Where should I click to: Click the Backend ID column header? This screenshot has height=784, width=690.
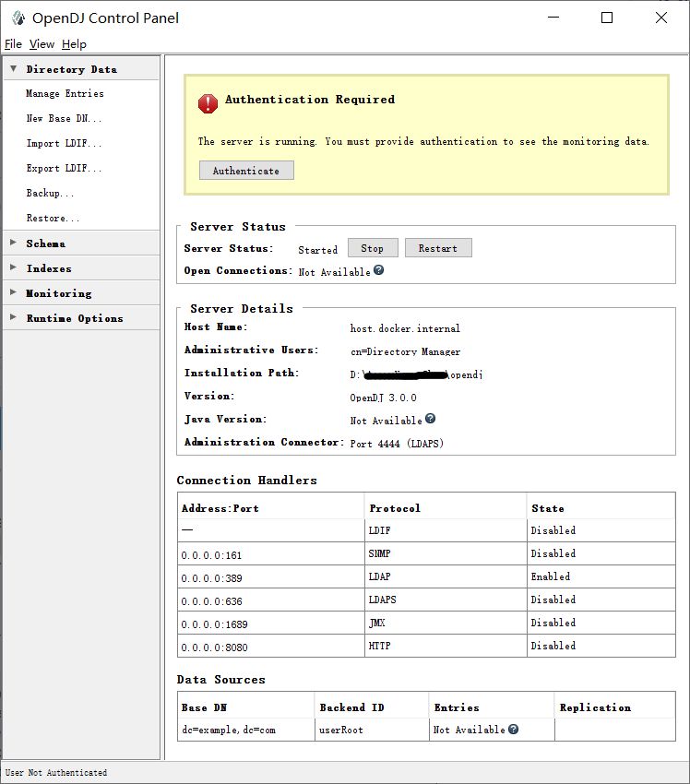pos(372,707)
